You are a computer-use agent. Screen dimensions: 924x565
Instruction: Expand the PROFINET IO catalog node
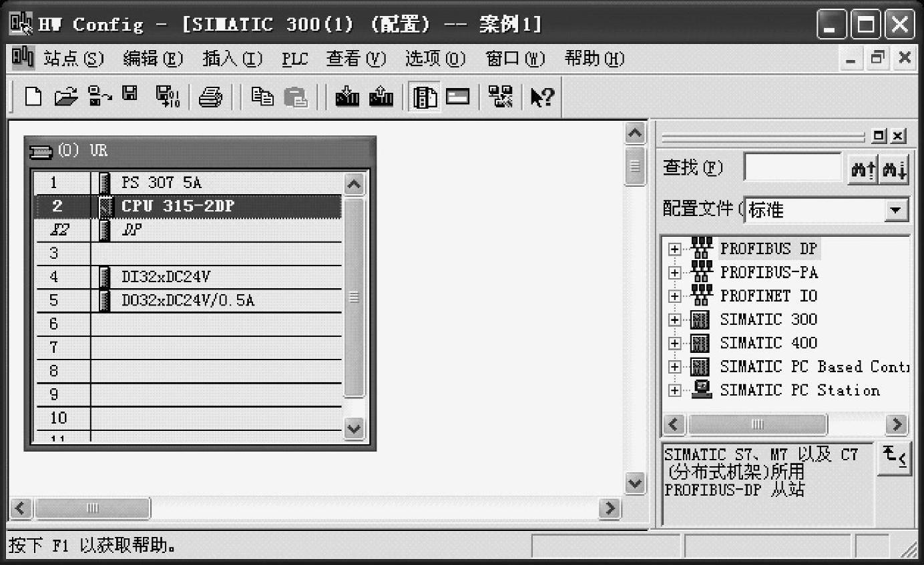[x=675, y=296]
